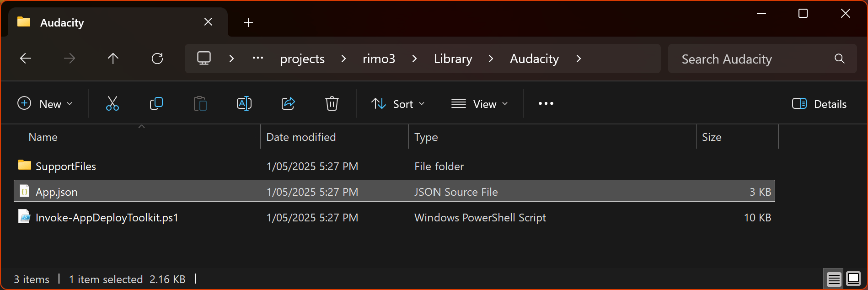Go up one folder level

pyautogui.click(x=113, y=58)
